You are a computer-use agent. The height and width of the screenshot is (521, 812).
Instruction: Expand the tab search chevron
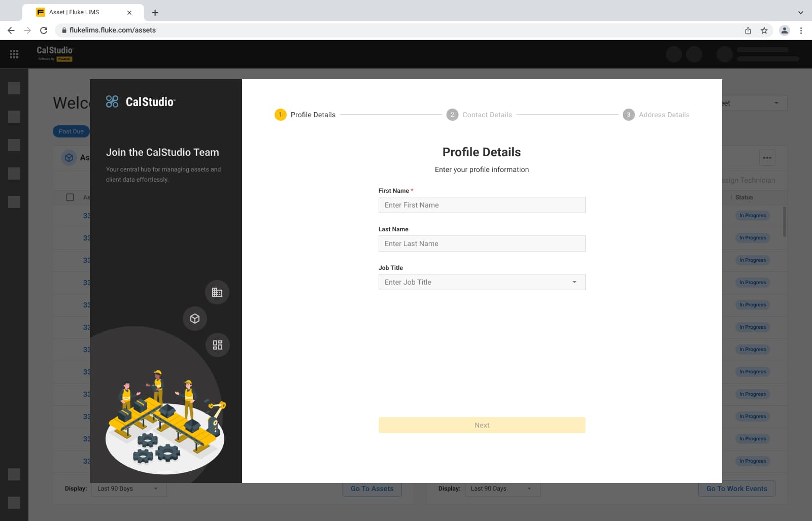pyautogui.click(x=801, y=12)
